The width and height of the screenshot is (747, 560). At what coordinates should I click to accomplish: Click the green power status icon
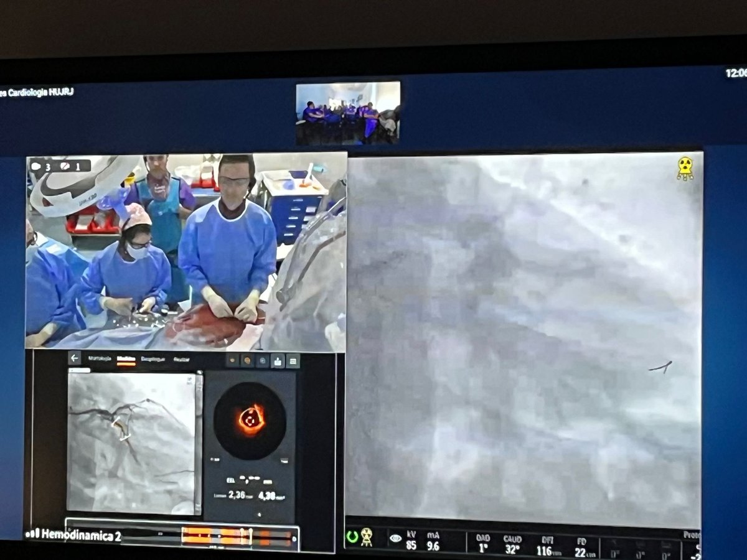[x=352, y=536]
